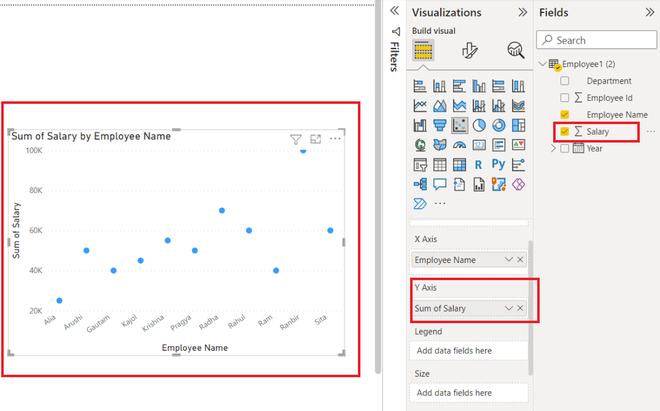This screenshot has width=660, height=411.
Task: Uncheck the Salary field checkbox
Action: [565, 131]
